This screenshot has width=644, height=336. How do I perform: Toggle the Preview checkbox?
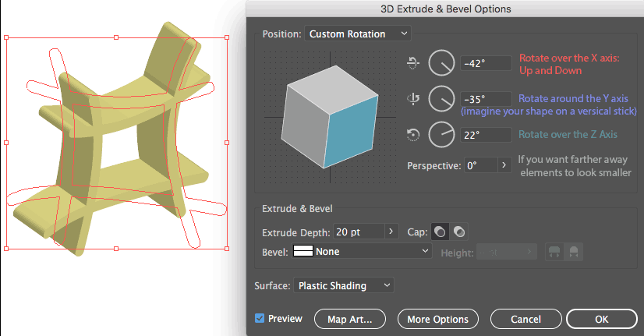[x=260, y=319]
